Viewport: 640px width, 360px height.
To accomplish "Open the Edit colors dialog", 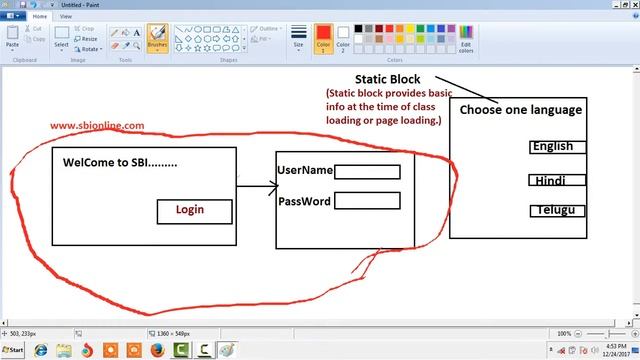I will tap(466, 39).
